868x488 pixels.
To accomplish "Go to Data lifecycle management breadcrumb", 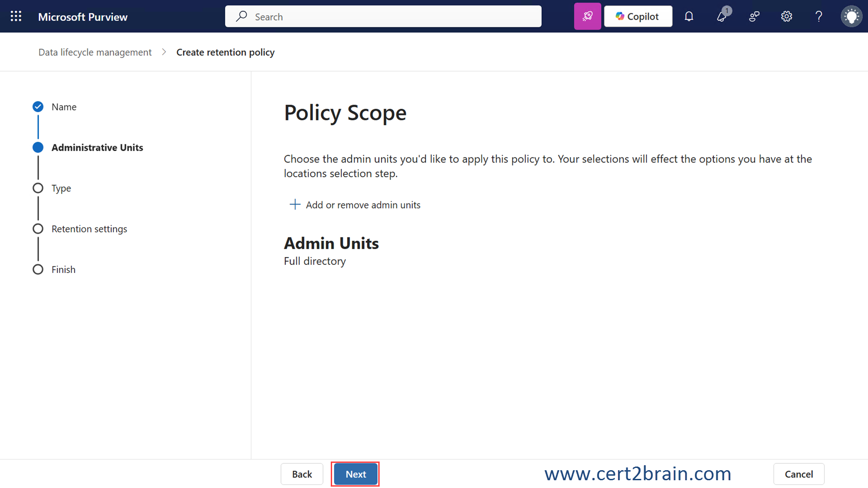I will (x=95, y=52).
